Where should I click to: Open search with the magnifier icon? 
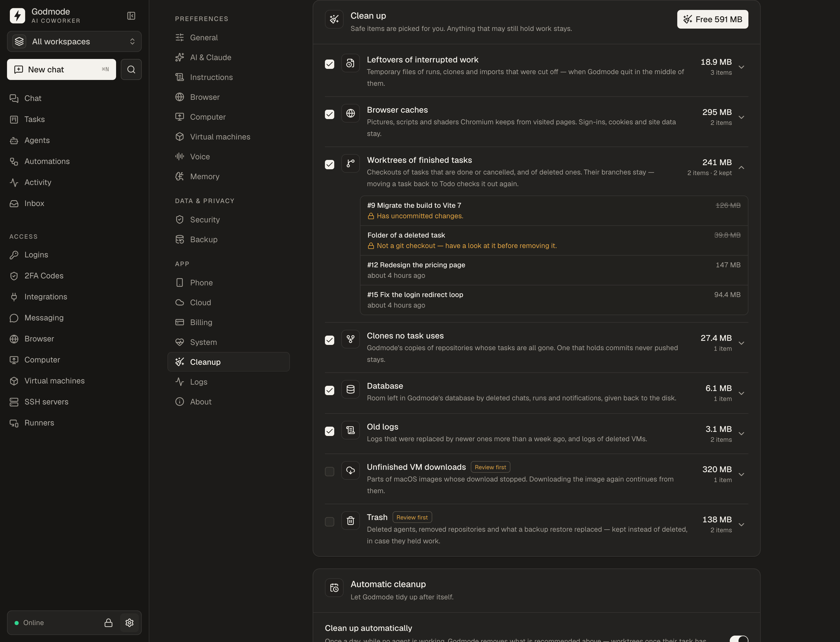click(x=131, y=69)
